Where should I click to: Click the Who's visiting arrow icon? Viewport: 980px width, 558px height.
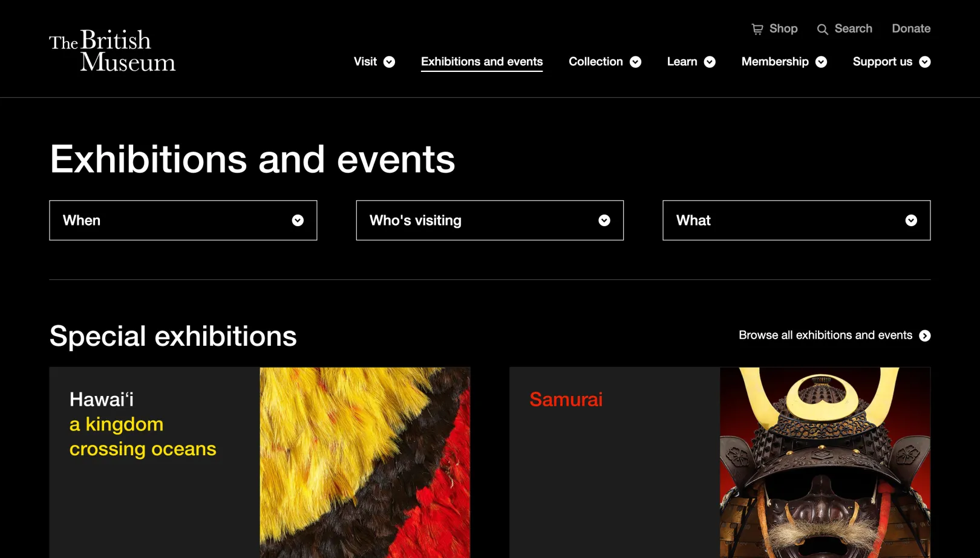(x=604, y=221)
